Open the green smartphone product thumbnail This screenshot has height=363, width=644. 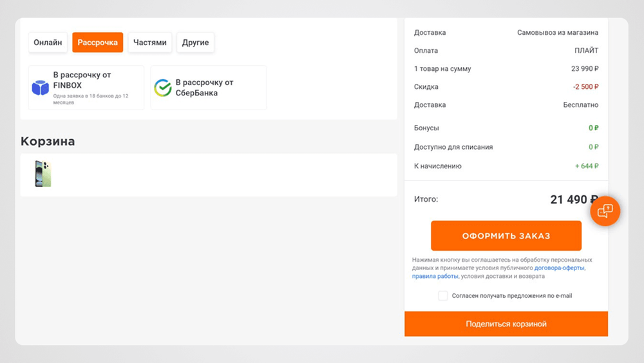43,174
